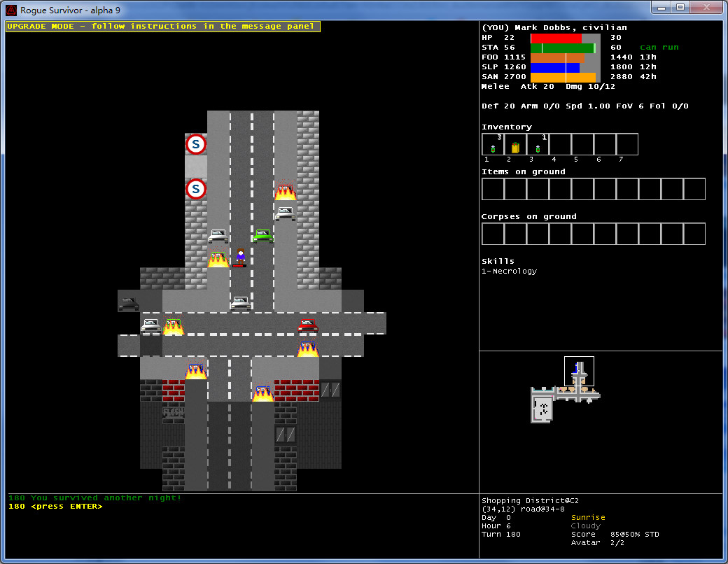Click the burning blue car below the red car
728x564 pixels.
coord(307,348)
